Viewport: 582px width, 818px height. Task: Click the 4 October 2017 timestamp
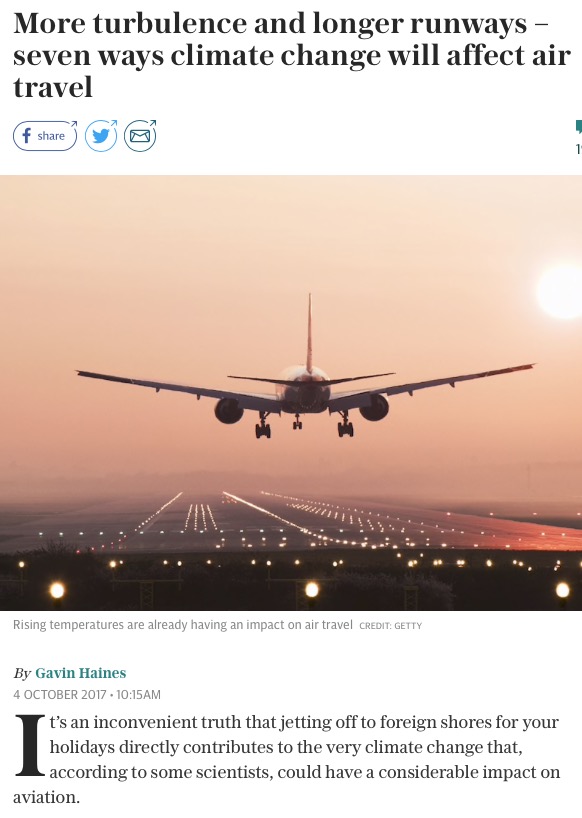click(x=87, y=695)
